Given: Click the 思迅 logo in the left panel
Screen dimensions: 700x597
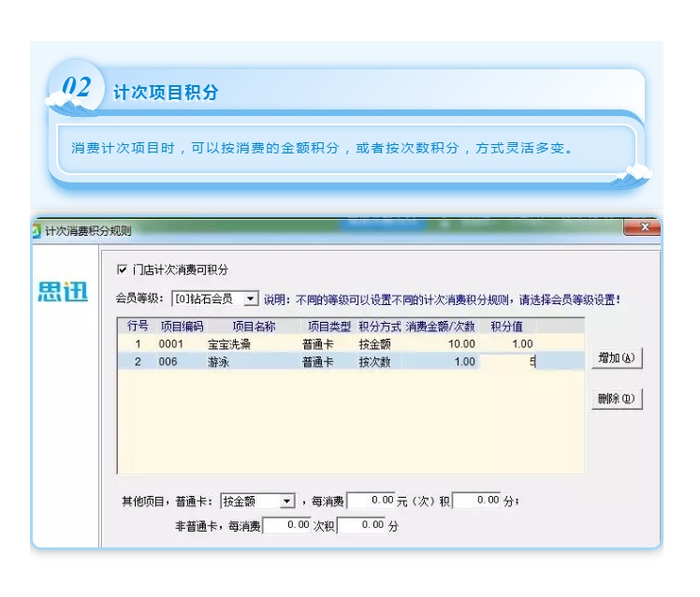Looking at the screenshot, I should pyautogui.click(x=64, y=293).
